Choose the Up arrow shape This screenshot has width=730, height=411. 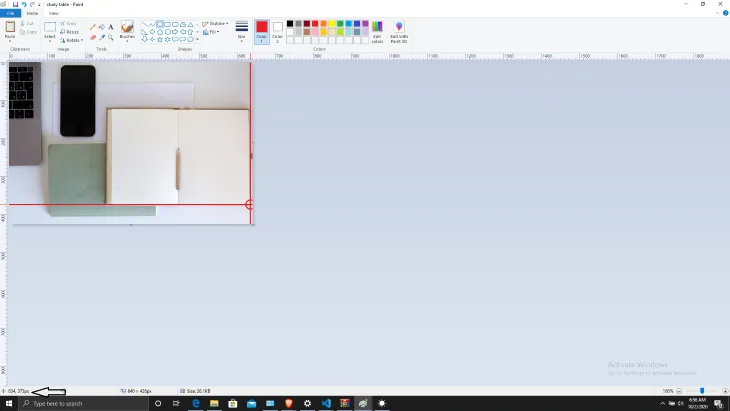(190, 32)
